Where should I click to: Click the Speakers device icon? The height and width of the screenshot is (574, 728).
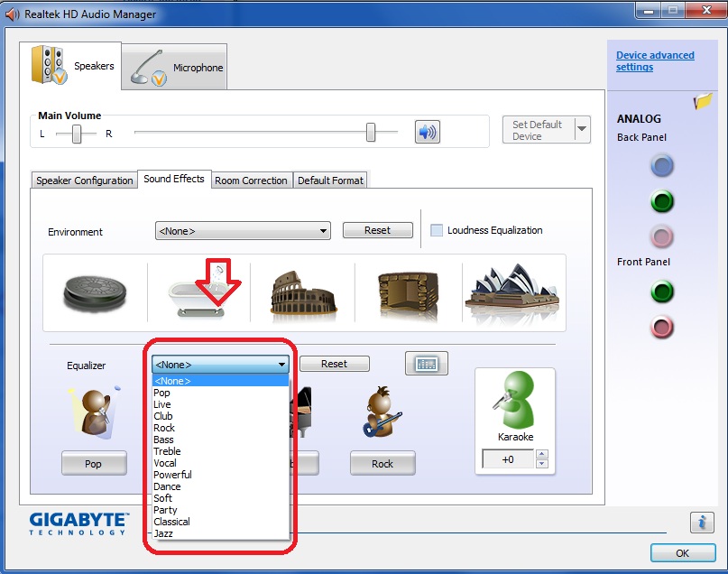(49, 65)
